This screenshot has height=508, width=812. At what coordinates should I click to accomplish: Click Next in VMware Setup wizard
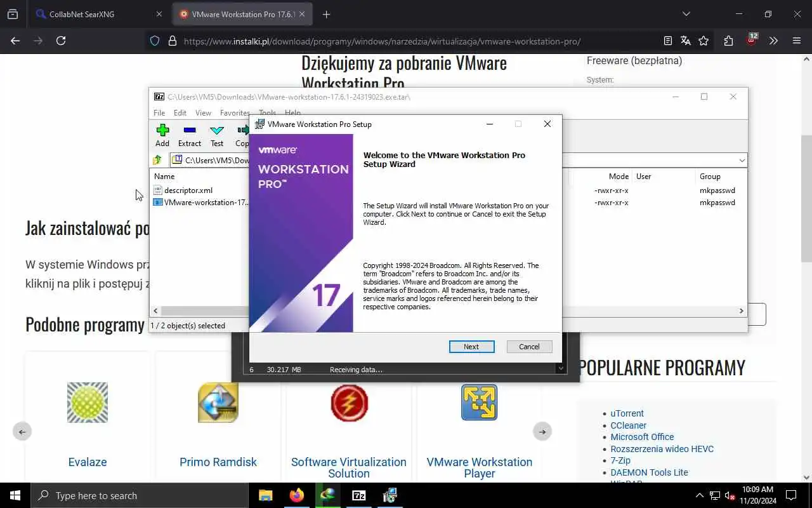click(471, 347)
